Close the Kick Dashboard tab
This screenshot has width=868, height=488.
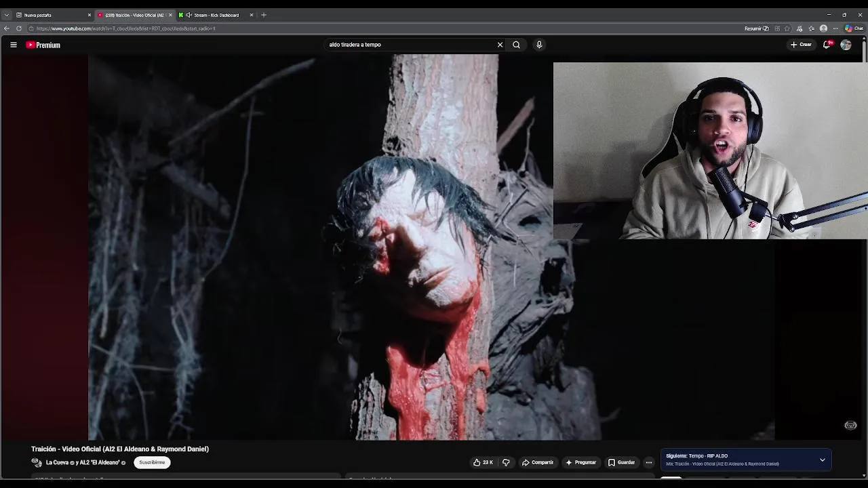coord(252,15)
